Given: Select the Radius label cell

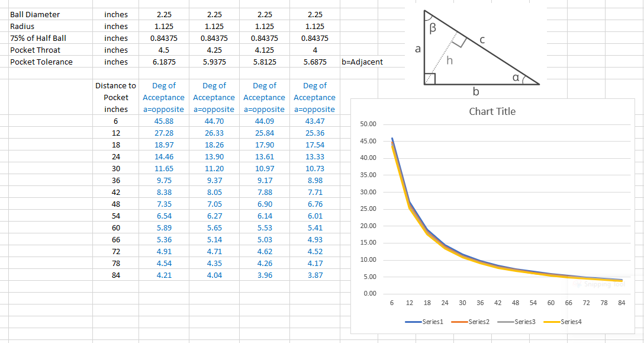Looking at the screenshot, I should (22, 26).
